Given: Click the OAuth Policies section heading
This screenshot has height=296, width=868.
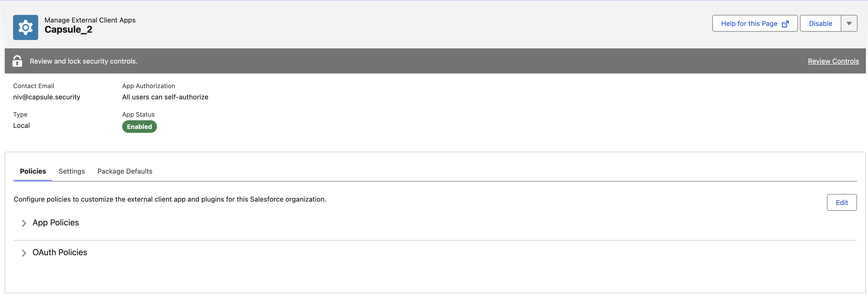Looking at the screenshot, I should click(60, 252).
